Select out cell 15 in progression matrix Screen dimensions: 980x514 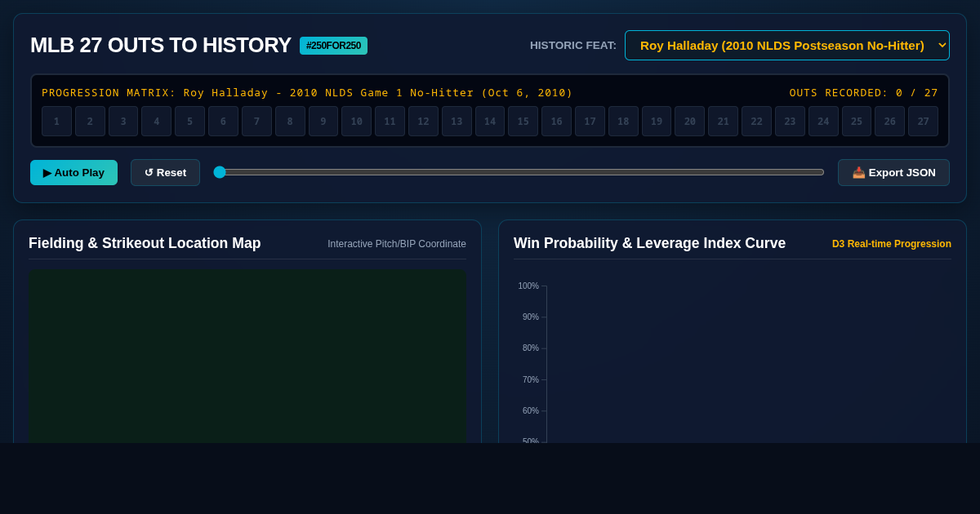tap(523, 122)
